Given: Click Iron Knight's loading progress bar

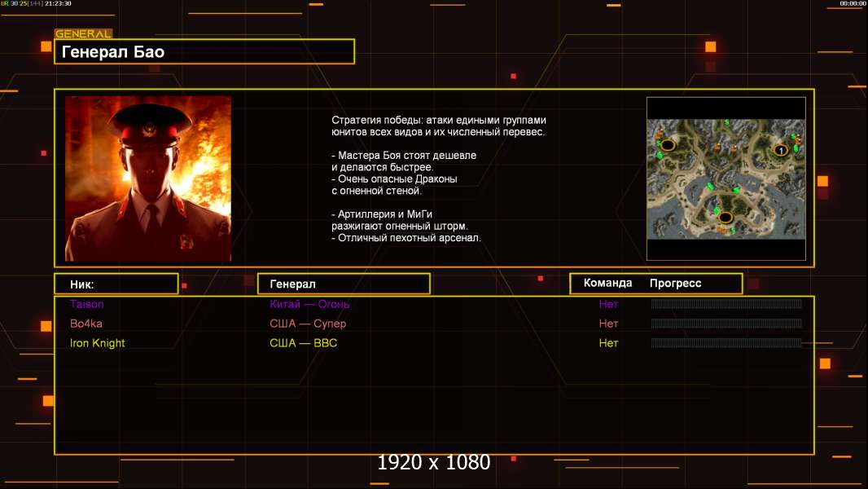Looking at the screenshot, I should point(726,343).
